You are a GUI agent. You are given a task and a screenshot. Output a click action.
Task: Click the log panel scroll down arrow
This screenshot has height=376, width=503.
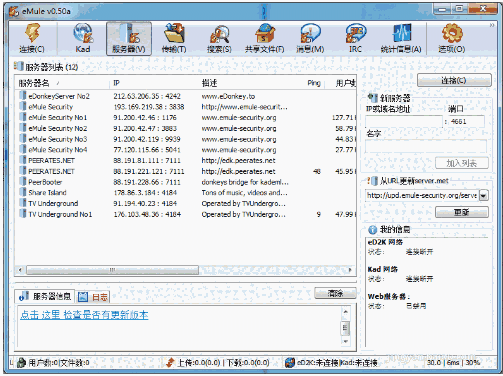pos(345,341)
